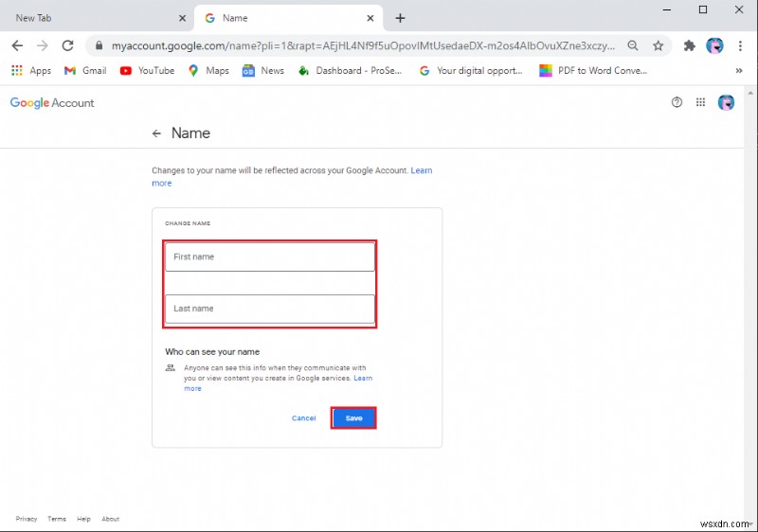Click the back arrow beside Name

point(156,133)
